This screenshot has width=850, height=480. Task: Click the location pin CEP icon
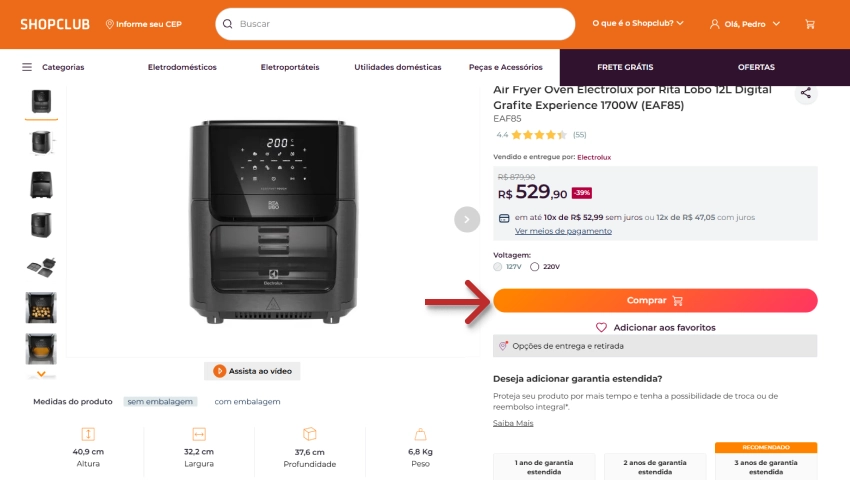pos(110,24)
